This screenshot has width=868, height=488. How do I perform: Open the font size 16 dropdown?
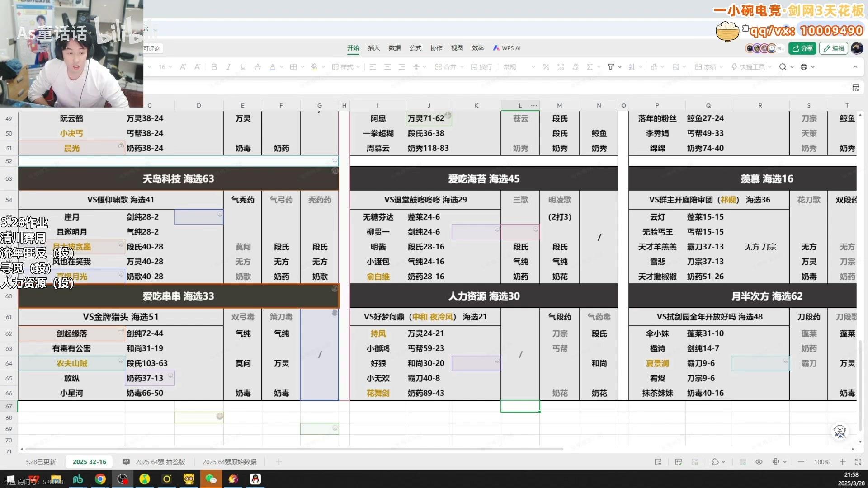click(165, 67)
